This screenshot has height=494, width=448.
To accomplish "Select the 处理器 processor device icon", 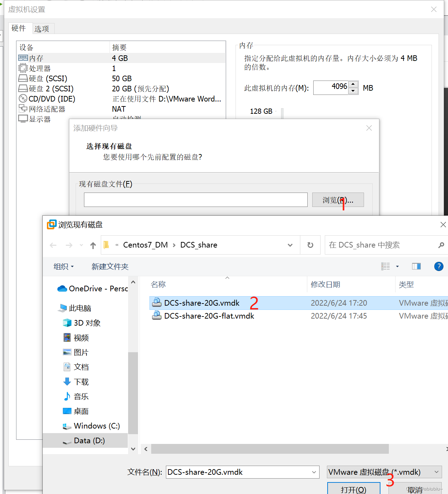I will pyautogui.click(x=23, y=68).
